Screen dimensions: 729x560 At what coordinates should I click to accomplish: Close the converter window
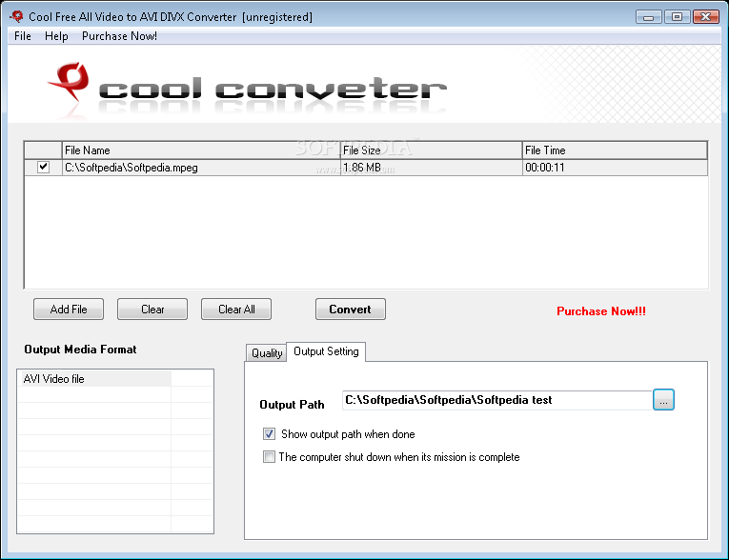(x=706, y=17)
